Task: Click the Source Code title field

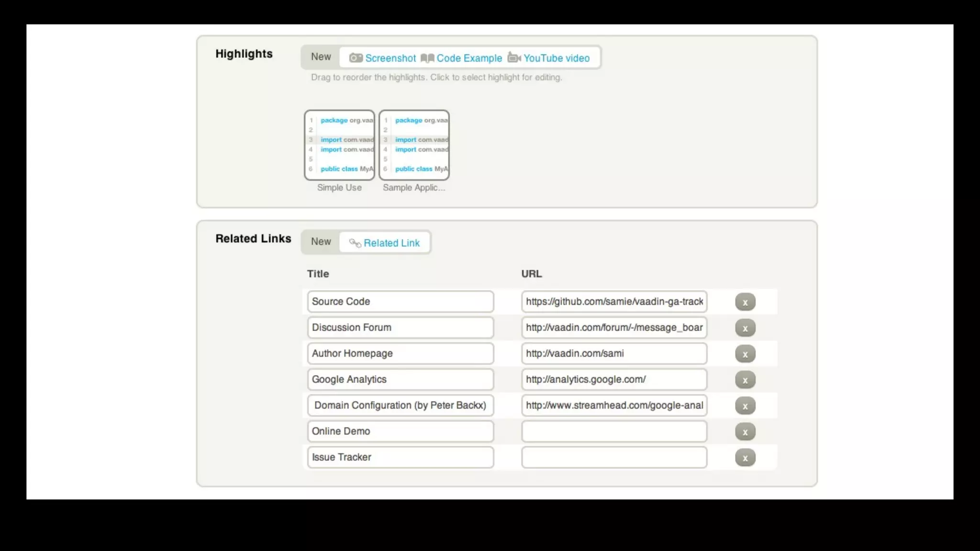Action: [x=400, y=302]
